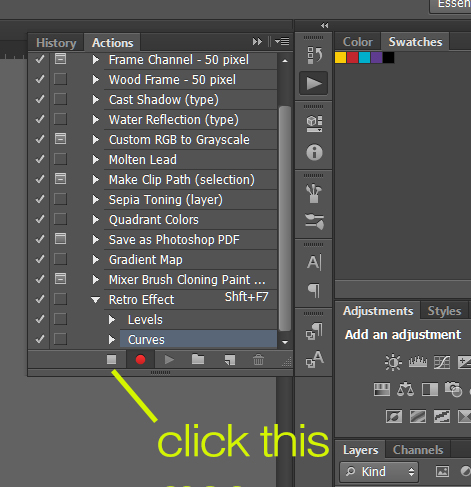The width and height of the screenshot is (471, 487).
Task: Add a Brightness/Contrast adjustment
Action: (x=393, y=362)
